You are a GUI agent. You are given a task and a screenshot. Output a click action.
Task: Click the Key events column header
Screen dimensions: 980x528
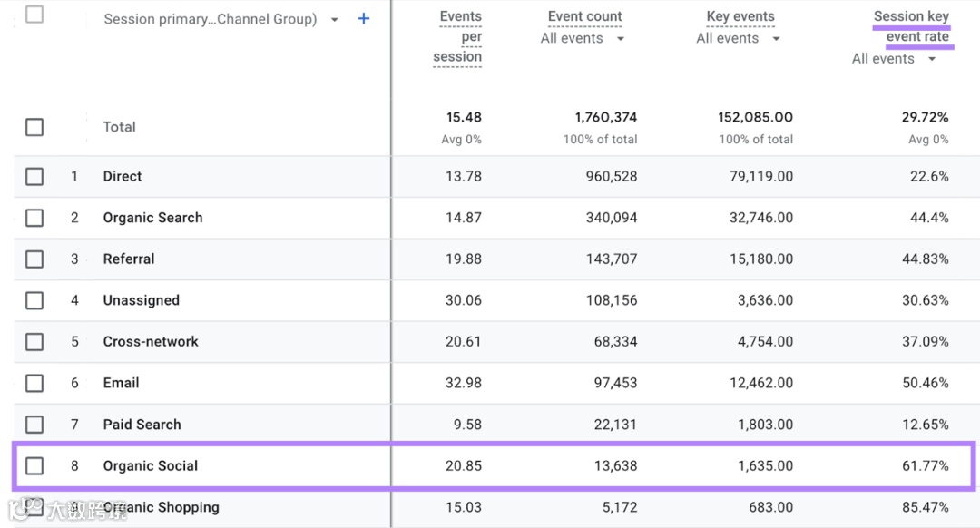point(740,17)
